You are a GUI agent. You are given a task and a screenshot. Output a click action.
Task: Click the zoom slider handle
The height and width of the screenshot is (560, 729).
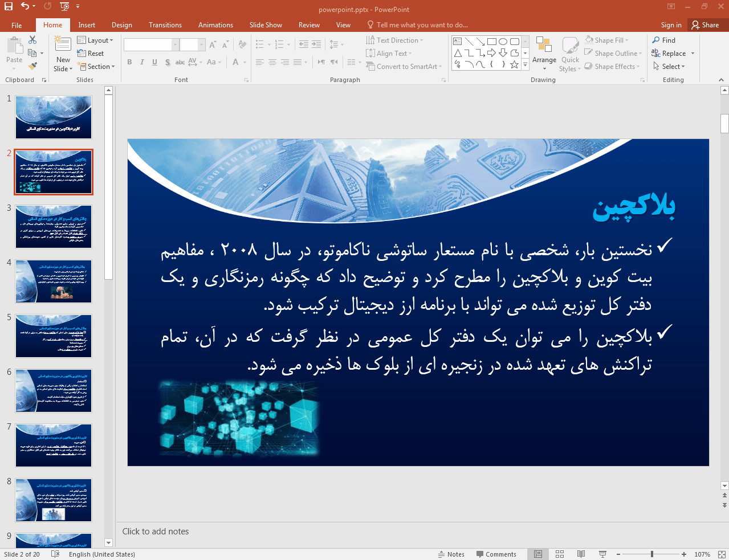652,554
